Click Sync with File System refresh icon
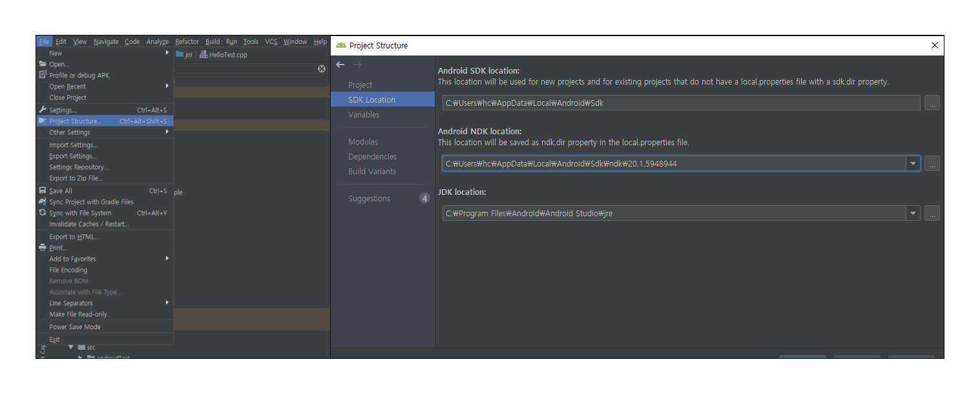The width and height of the screenshot is (980, 395). 43,212
